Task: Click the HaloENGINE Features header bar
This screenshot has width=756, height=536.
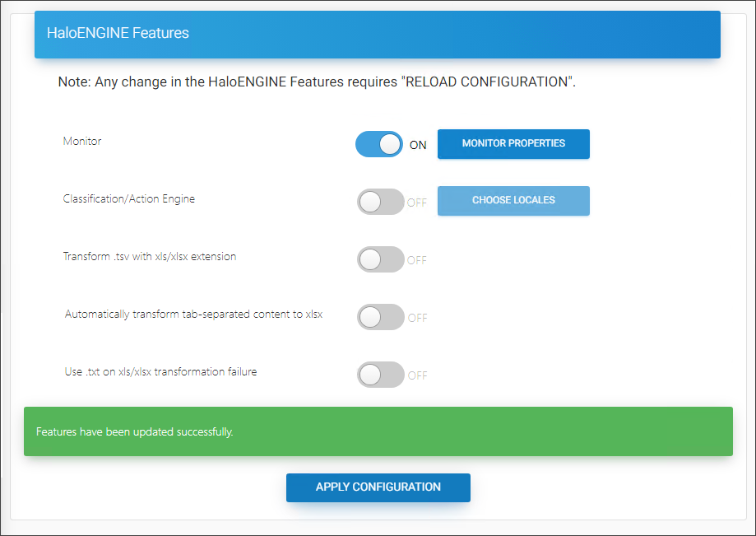Action: pyautogui.click(x=377, y=34)
